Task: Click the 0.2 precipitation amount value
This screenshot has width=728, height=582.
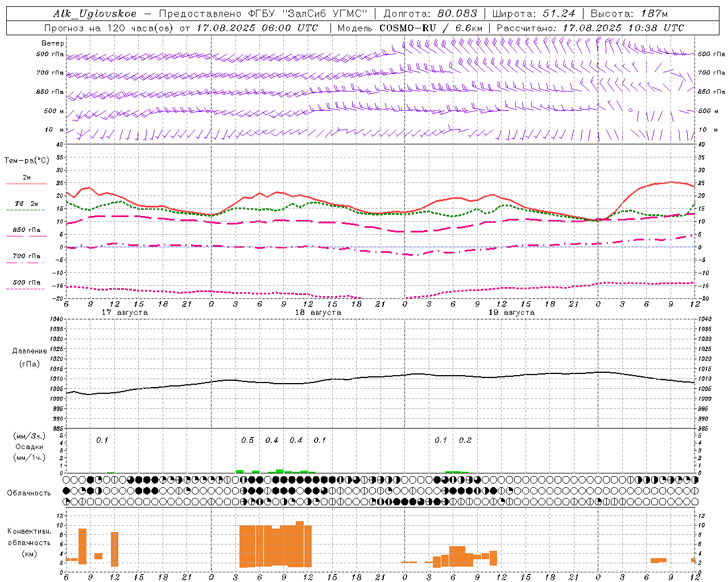Action: 465,440
